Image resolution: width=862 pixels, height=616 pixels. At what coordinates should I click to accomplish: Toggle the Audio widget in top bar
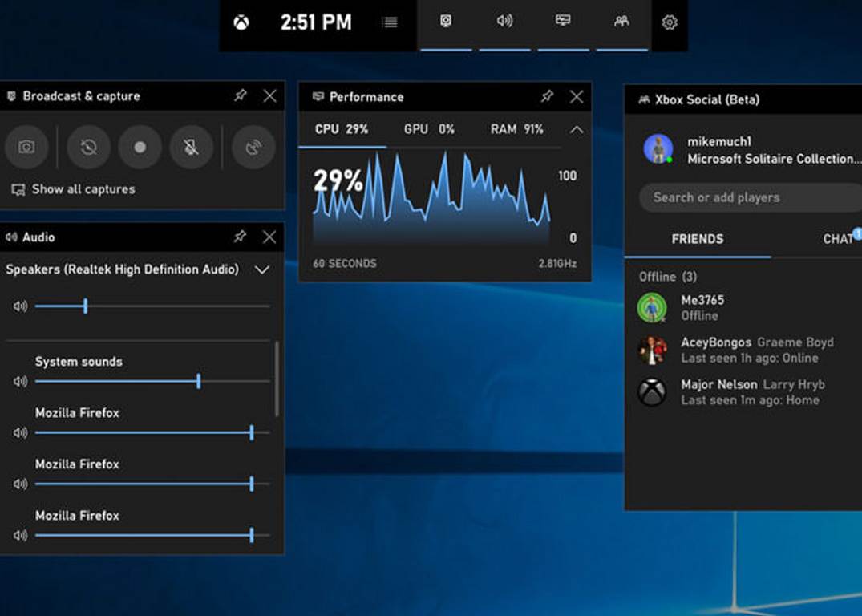point(504,22)
